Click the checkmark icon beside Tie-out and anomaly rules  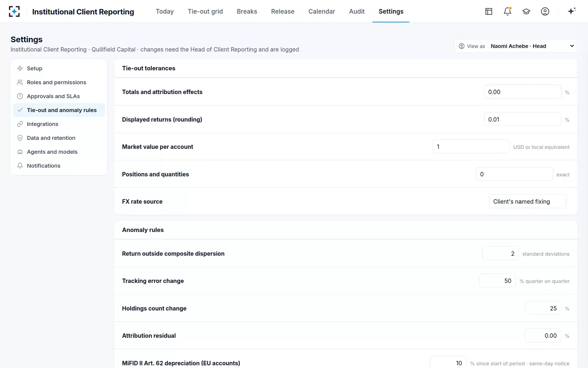point(20,110)
